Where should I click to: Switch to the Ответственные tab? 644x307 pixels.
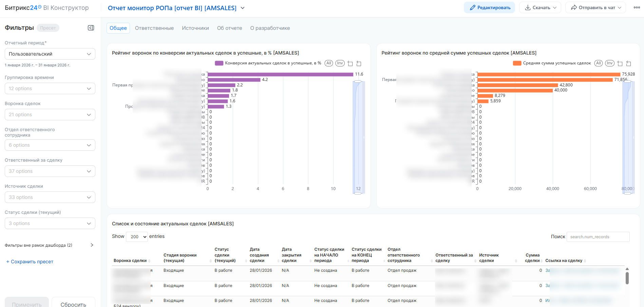click(154, 28)
